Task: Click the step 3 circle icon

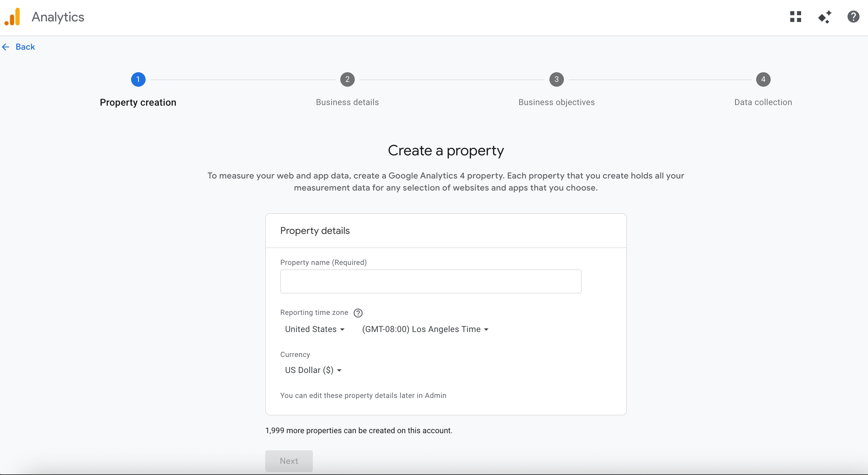Action: coord(556,79)
